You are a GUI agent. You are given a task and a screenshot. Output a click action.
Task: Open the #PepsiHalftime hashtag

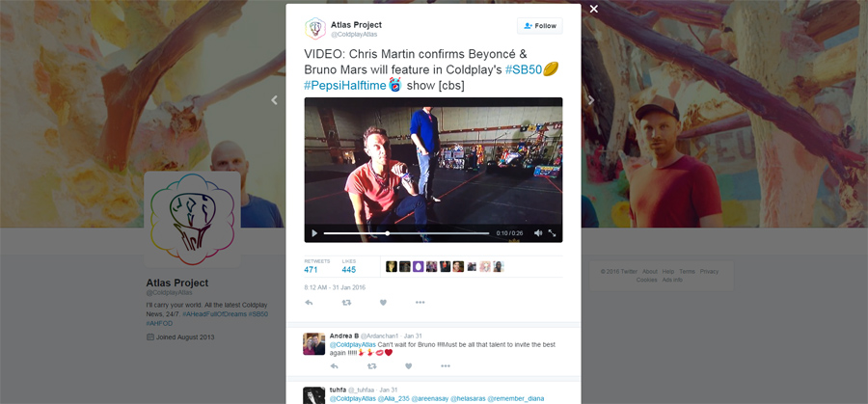pos(344,86)
